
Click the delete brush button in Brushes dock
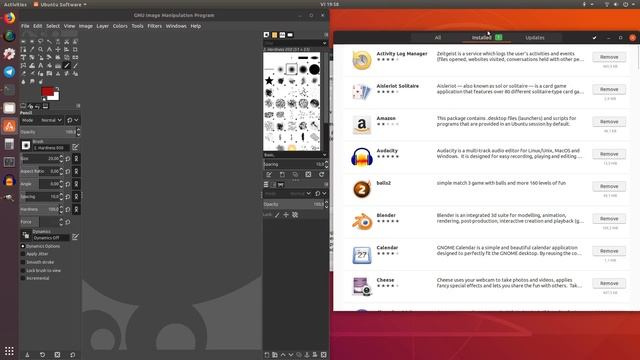point(308,175)
